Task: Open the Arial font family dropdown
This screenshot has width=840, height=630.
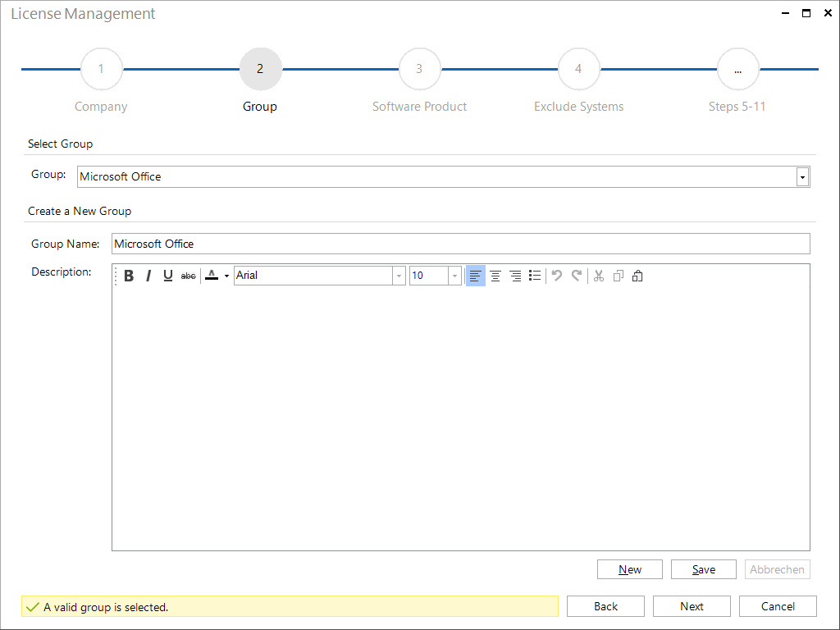Action: tap(399, 276)
